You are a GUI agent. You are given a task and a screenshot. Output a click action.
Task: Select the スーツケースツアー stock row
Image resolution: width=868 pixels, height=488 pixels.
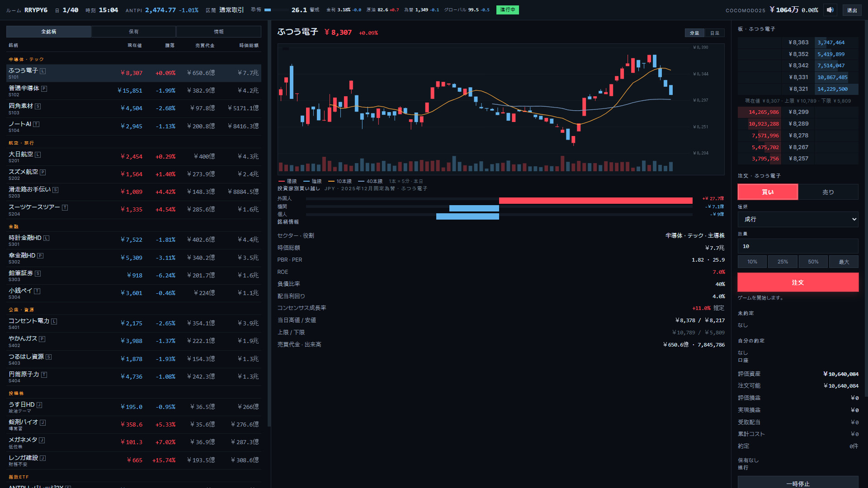[x=134, y=210]
